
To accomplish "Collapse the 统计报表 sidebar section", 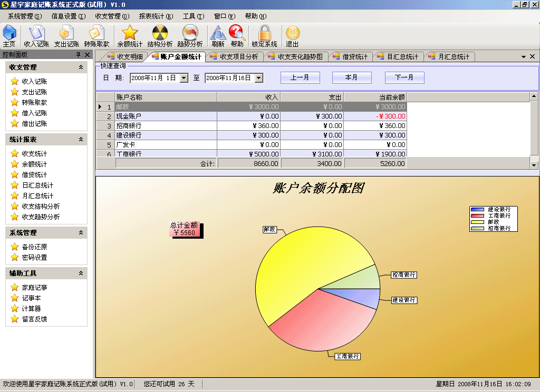I will click(81, 140).
